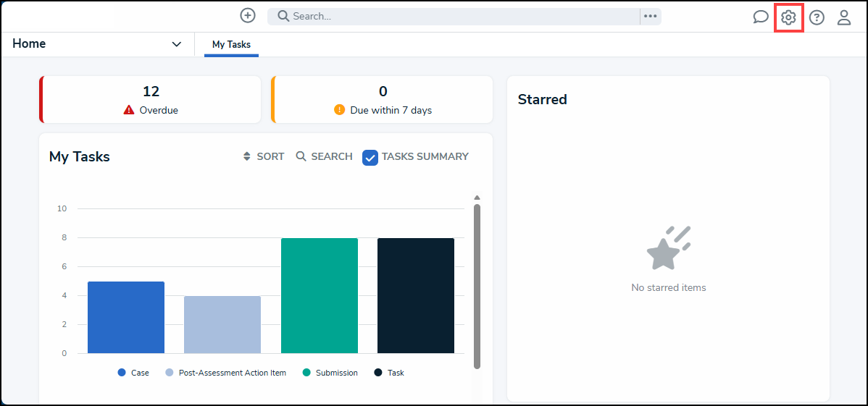Open the user profile icon
This screenshot has height=406, width=868.
(x=844, y=17)
